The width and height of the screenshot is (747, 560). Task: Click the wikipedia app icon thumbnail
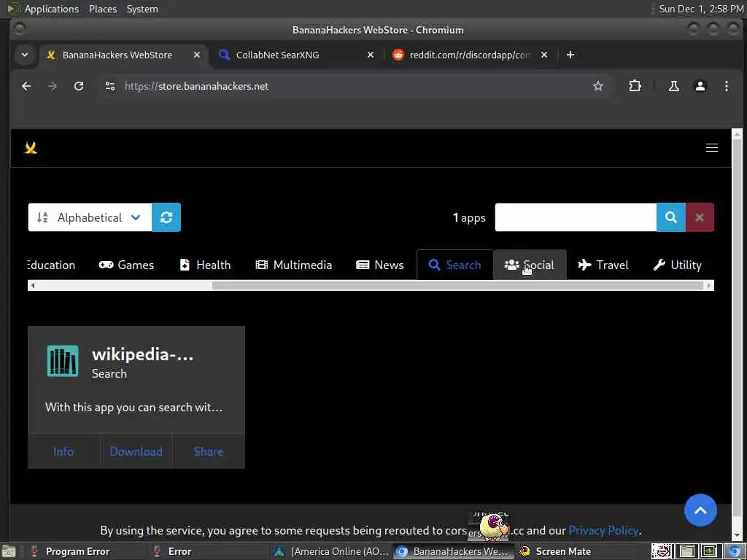click(63, 361)
